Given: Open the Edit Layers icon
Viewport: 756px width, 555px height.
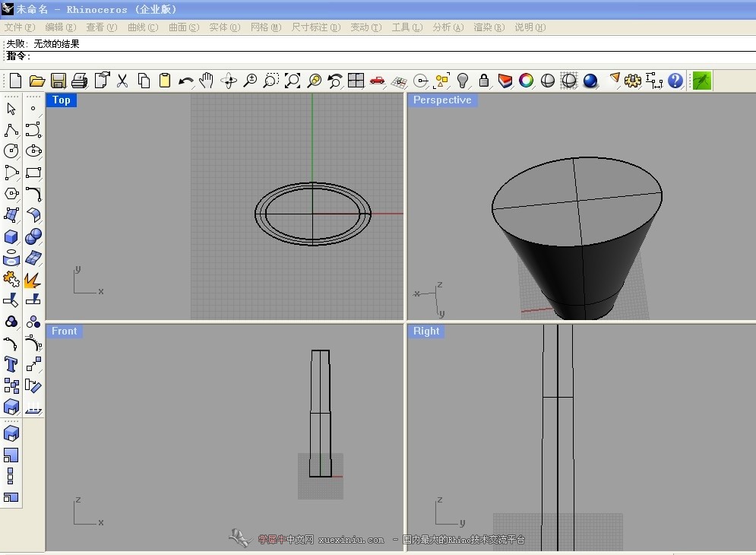Looking at the screenshot, I should 505,81.
